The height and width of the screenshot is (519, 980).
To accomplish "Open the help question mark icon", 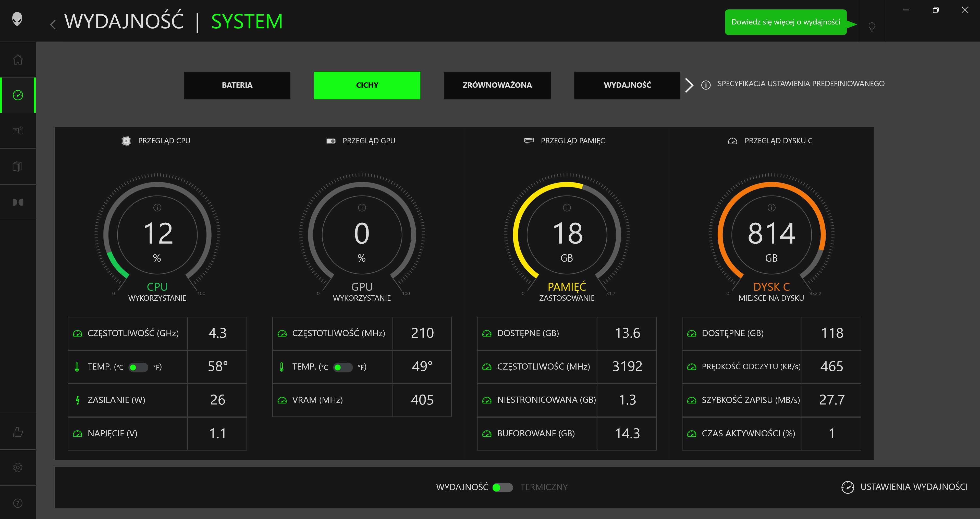I will pos(18,503).
